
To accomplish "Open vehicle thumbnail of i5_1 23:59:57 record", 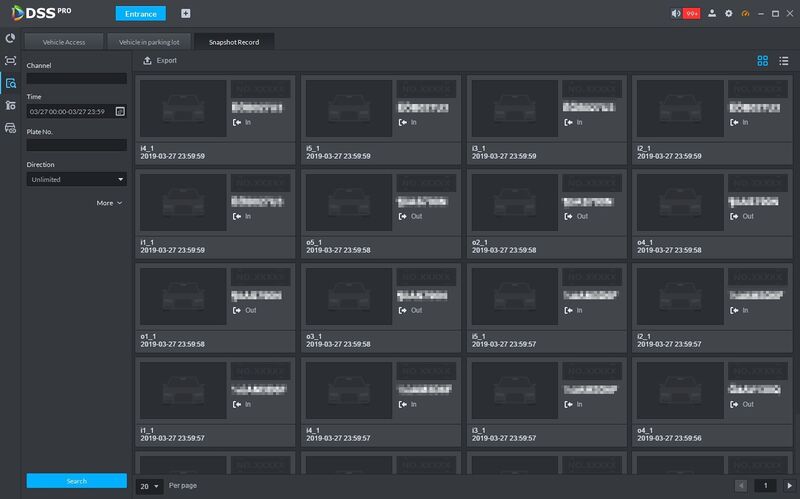I will point(515,296).
